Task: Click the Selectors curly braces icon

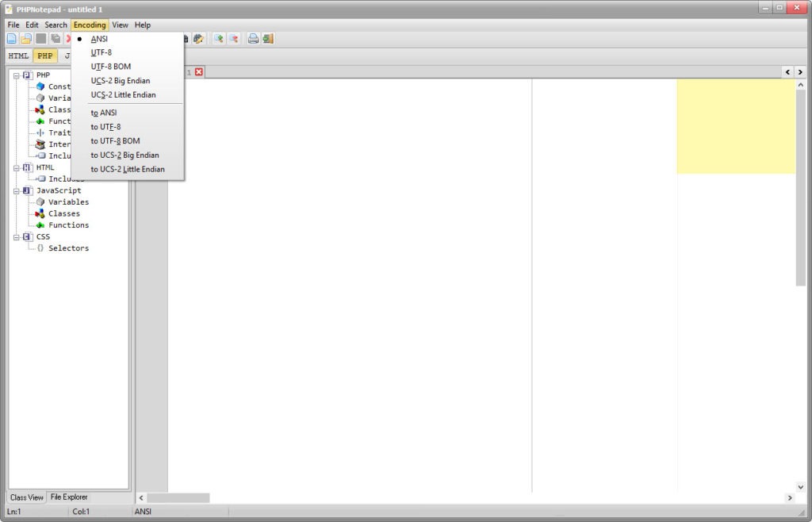Action: [x=40, y=248]
